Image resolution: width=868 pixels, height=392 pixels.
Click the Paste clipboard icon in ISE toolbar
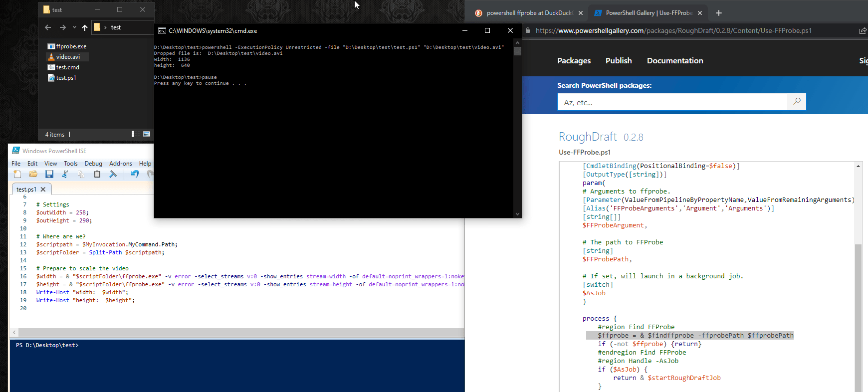97,174
